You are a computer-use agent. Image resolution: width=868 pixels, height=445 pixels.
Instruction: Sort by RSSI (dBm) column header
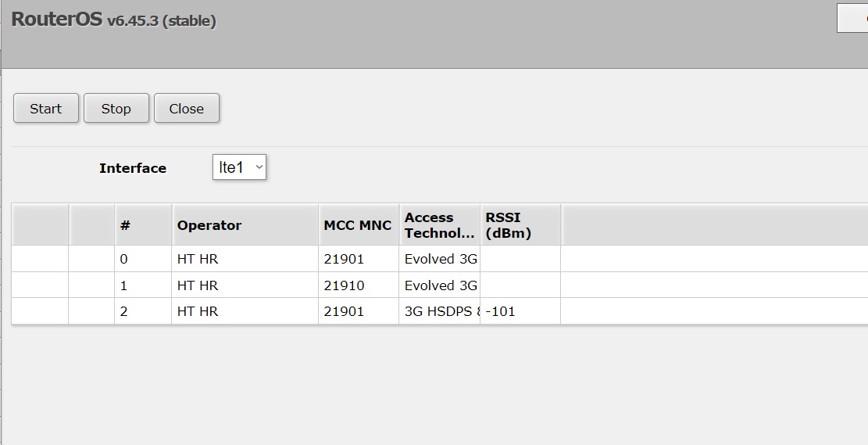pyautogui.click(x=520, y=225)
